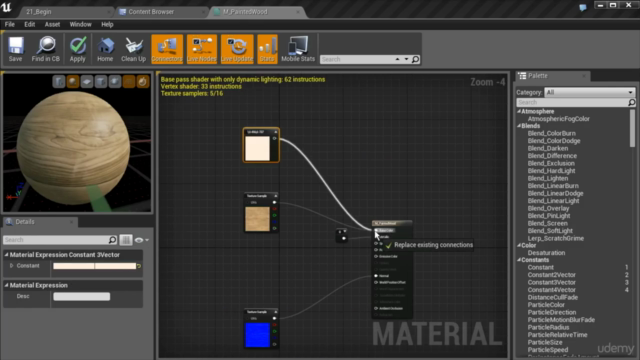Image resolution: width=640 pixels, height=360 pixels.
Task: Focus the Palette search field
Action: click(x=572, y=102)
